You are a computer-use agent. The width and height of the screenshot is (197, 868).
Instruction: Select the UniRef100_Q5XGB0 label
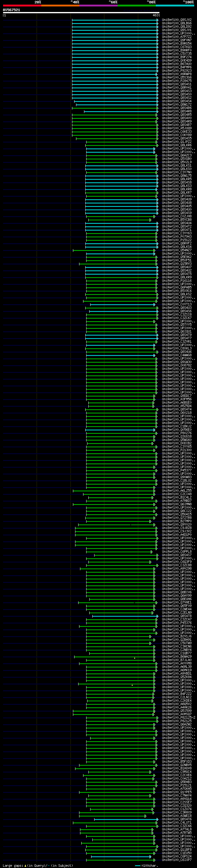pyautogui.click(x=177, y=159)
